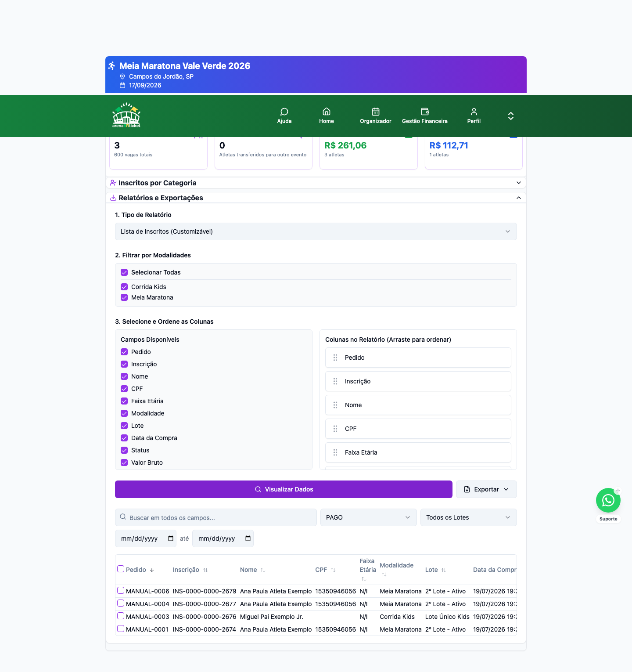Sort table by Inscrição arrows icon
Image resolution: width=632 pixels, height=672 pixels.
pos(205,570)
